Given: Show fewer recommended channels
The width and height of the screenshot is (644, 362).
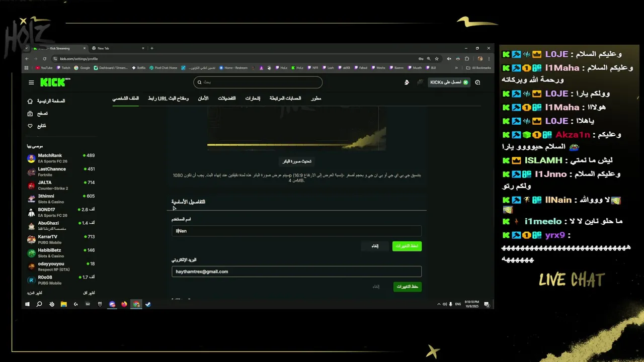Looking at the screenshot, I should pyautogui.click(x=89, y=293).
